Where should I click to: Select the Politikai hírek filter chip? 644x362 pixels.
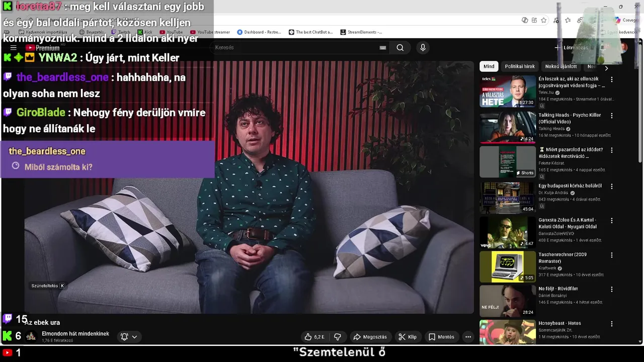(x=520, y=66)
